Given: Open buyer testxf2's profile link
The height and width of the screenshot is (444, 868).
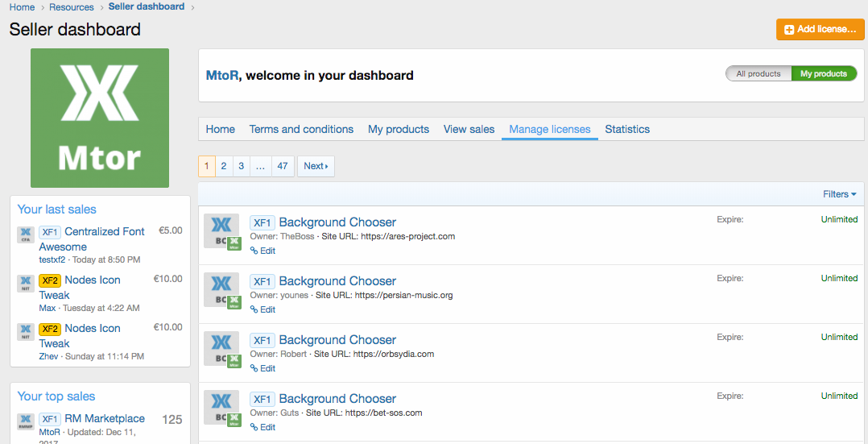Looking at the screenshot, I should click(x=52, y=259).
